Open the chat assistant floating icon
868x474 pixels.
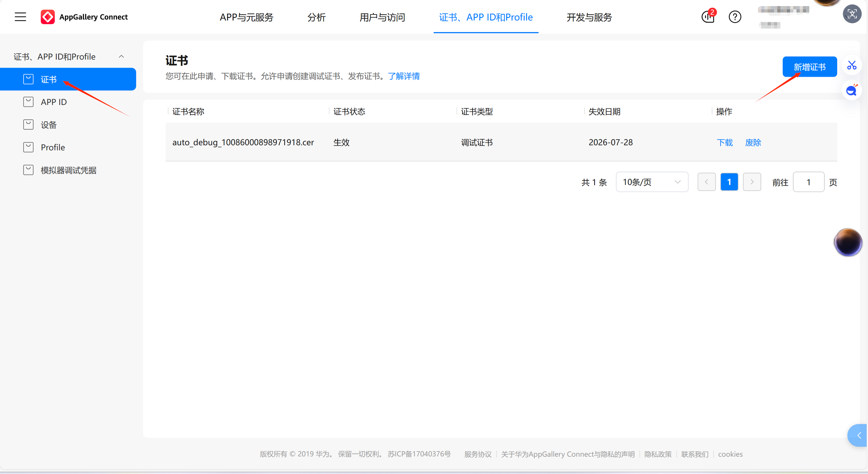pyautogui.click(x=852, y=90)
